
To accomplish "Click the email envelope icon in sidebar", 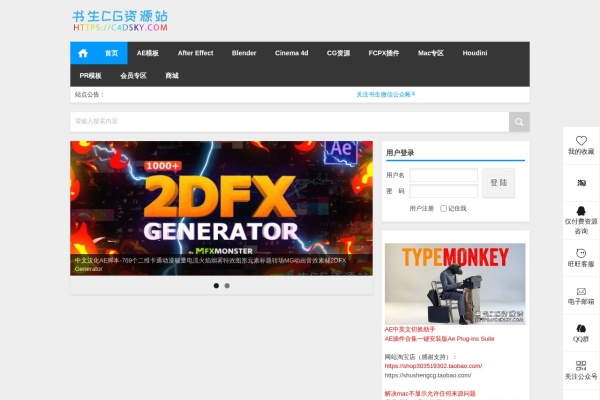I will click(581, 291).
